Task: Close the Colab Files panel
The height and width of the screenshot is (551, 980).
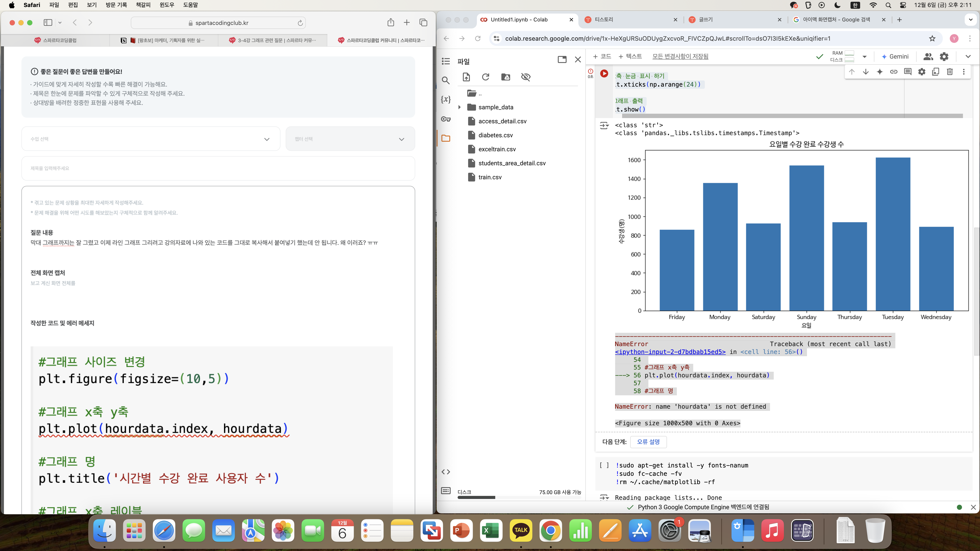Action: (577, 59)
